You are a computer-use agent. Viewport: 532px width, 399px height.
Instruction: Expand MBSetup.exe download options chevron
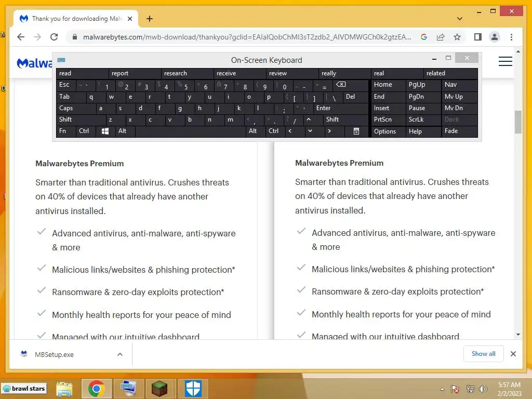pos(120,354)
